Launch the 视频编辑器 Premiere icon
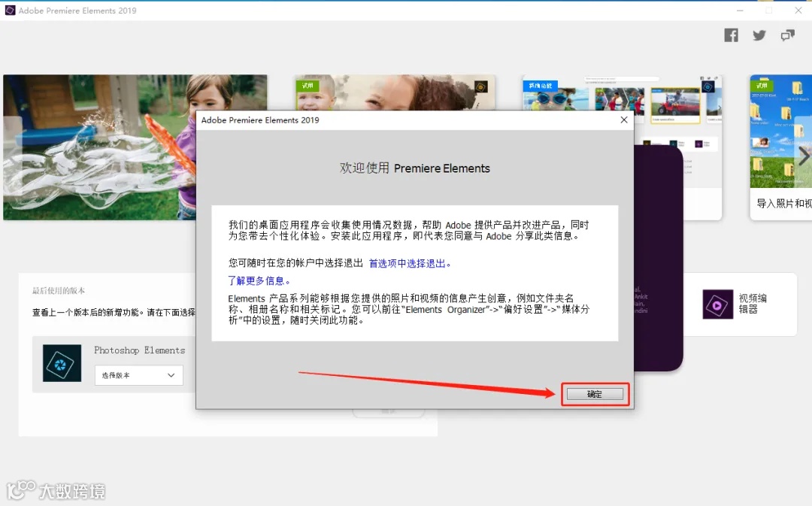 tap(718, 304)
